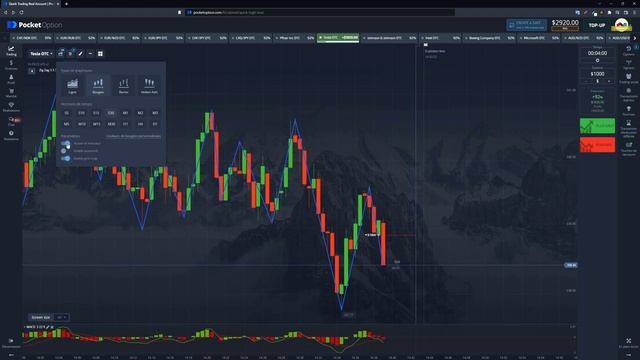Select the S30 timeframe
Screen dimensions: 640x360
click(111, 113)
